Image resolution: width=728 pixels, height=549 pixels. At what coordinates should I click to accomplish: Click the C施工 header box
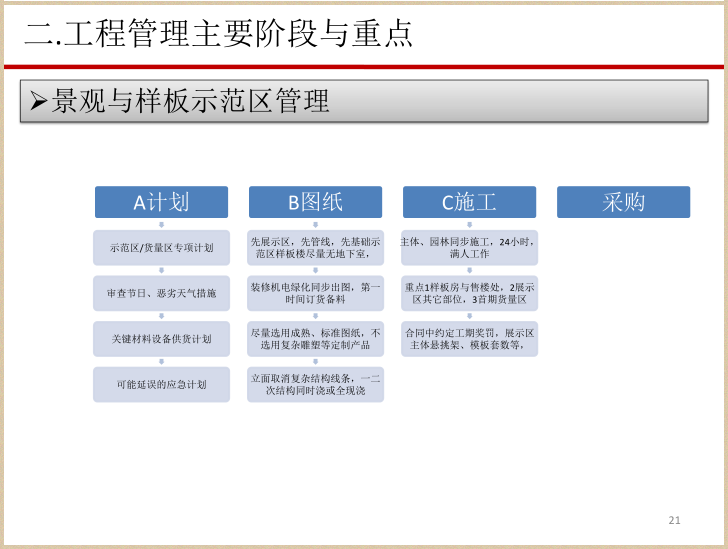pyautogui.click(x=469, y=202)
